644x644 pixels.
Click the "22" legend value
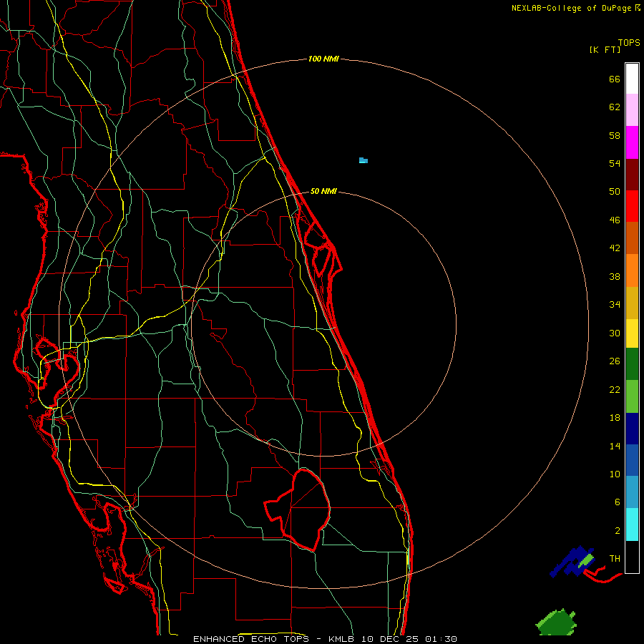[x=615, y=389]
